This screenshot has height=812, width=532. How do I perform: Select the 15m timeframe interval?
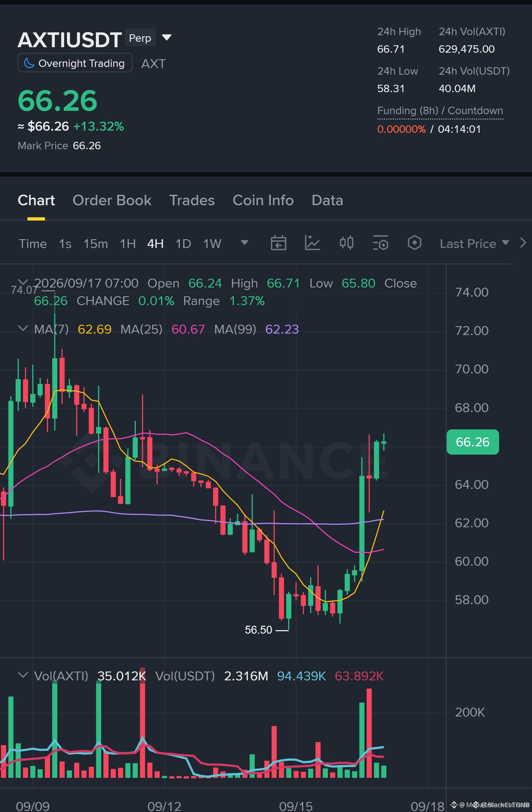95,244
